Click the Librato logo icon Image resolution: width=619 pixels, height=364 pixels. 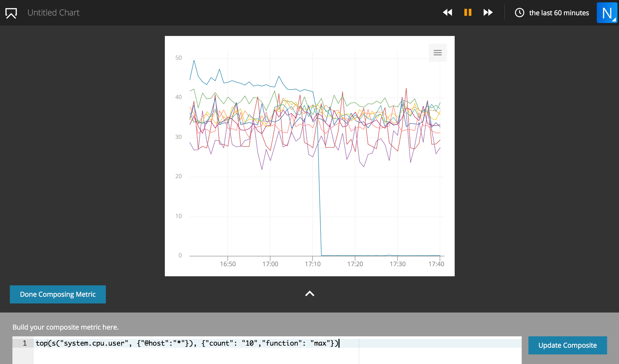point(11,13)
